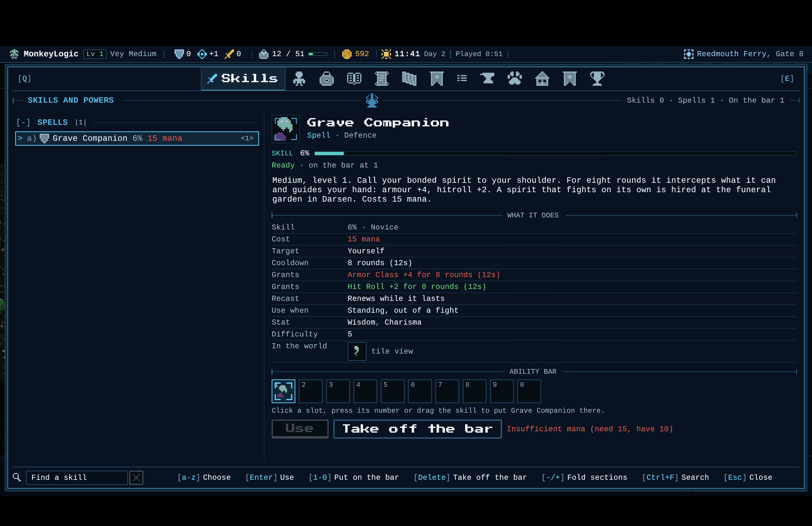The image size is (812, 526).
Task: Click the Find a skill search field
Action: point(77,477)
